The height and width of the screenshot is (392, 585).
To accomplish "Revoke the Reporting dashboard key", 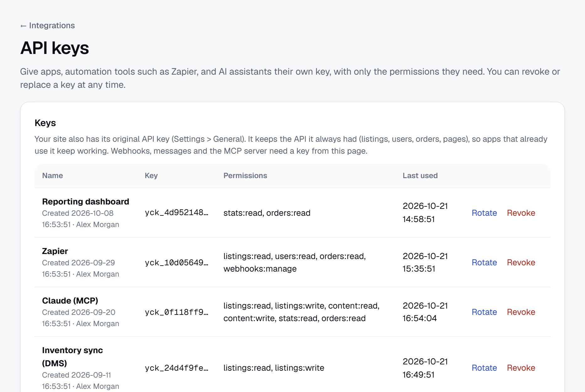I will pyautogui.click(x=521, y=213).
